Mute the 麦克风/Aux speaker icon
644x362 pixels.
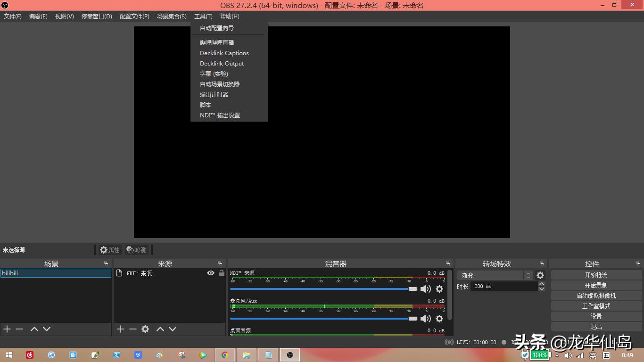coord(425,319)
